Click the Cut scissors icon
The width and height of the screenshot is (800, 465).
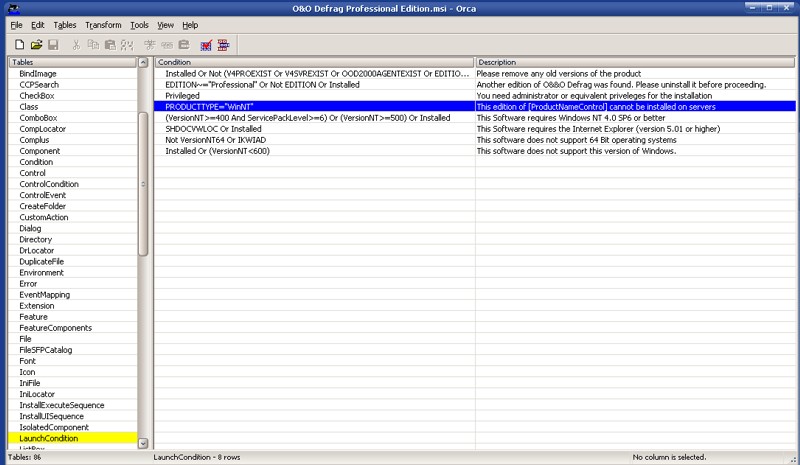(76, 45)
